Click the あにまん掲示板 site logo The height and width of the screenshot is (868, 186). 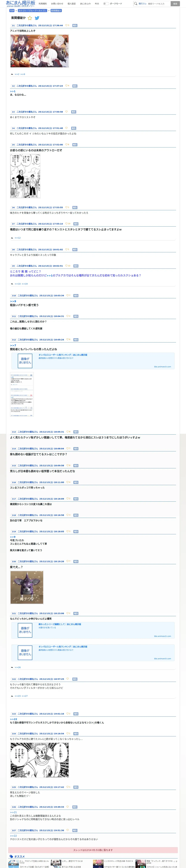pyautogui.click(x=20, y=4)
